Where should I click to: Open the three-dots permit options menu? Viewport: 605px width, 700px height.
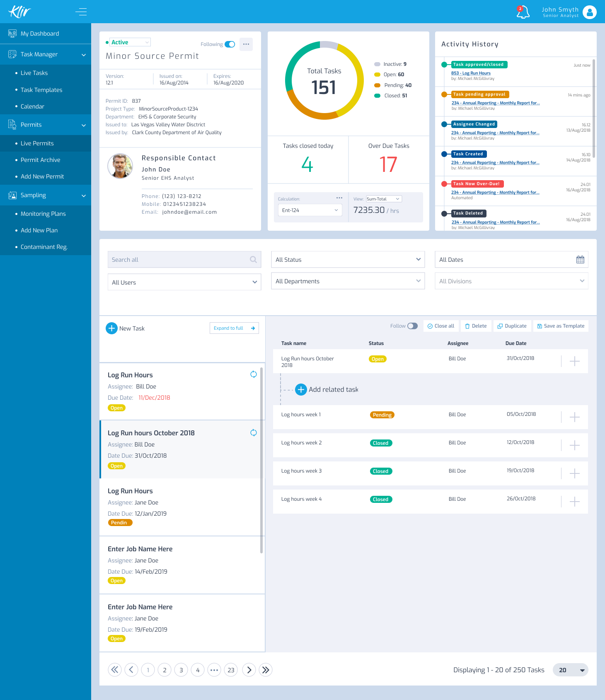click(x=246, y=44)
